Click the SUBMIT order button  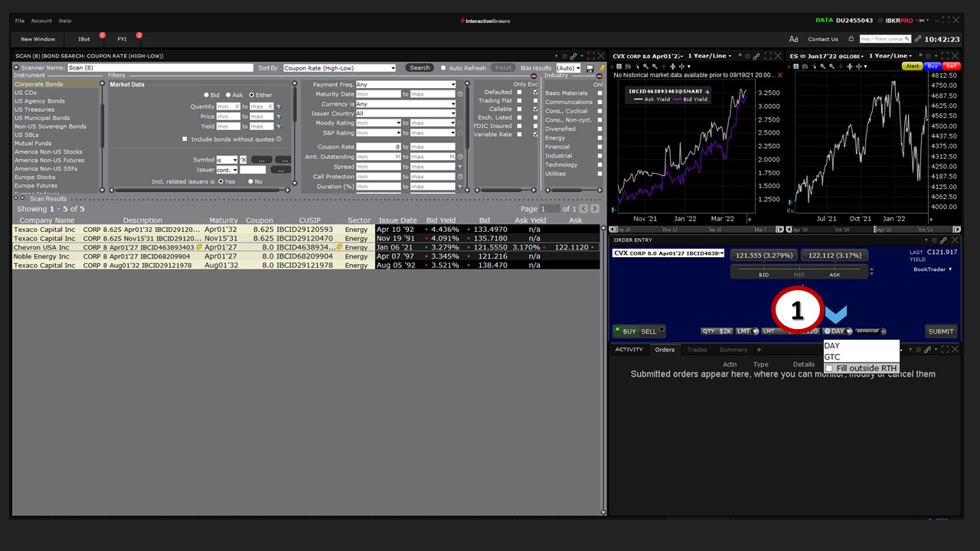click(x=940, y=331)
